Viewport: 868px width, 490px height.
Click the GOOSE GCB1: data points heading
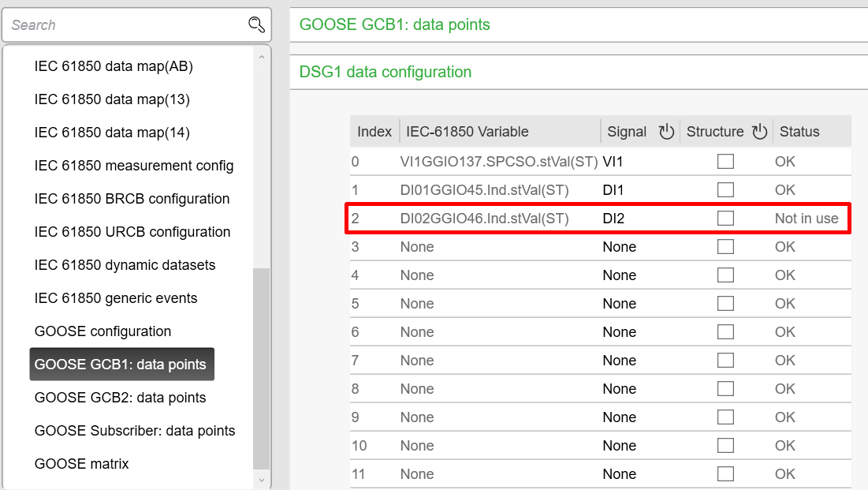395,24
